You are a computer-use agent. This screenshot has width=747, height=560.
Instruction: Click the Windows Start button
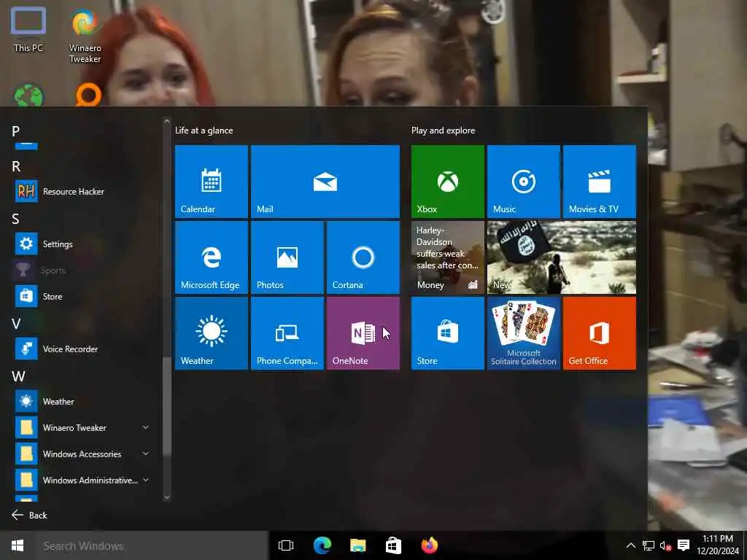pyautogui.click(x=18, y=545)
